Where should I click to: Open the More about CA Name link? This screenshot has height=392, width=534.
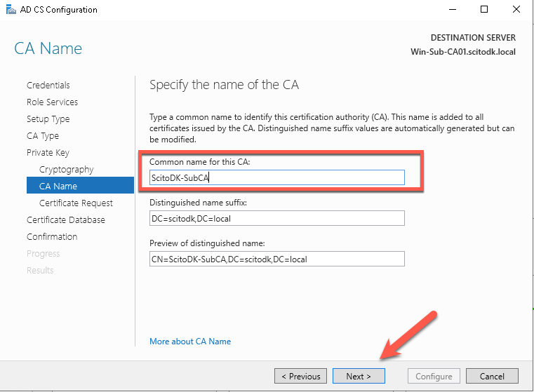point(190,342)
